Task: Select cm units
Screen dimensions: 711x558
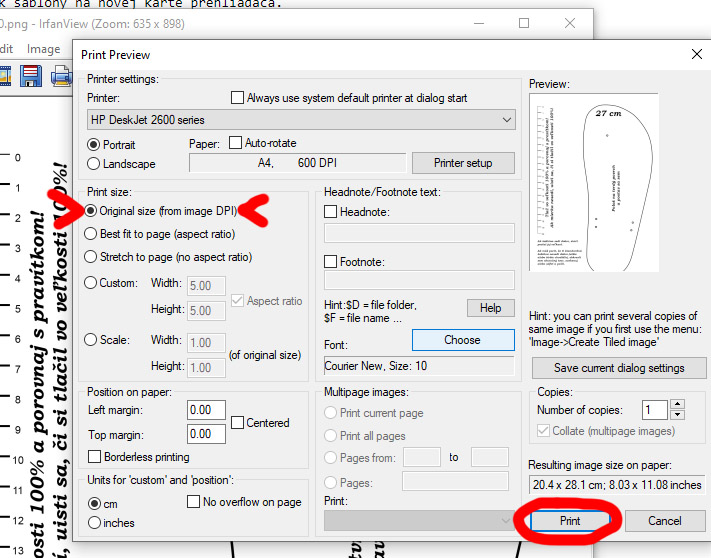Action: (x=94, y=504)
